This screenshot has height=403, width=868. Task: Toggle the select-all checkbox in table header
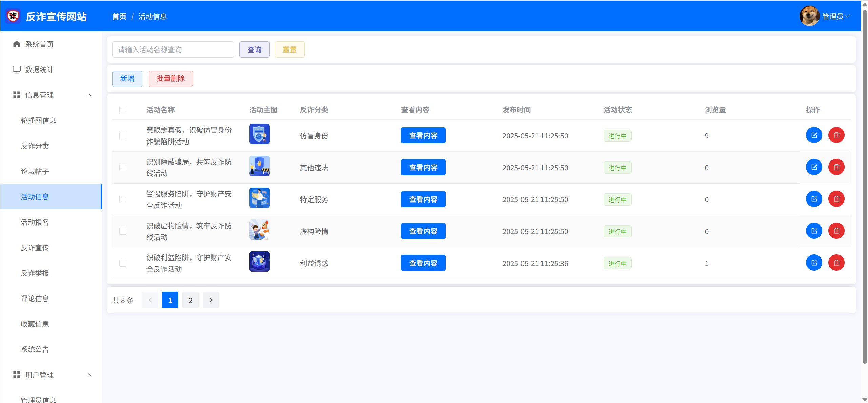[x=123, y=110]
